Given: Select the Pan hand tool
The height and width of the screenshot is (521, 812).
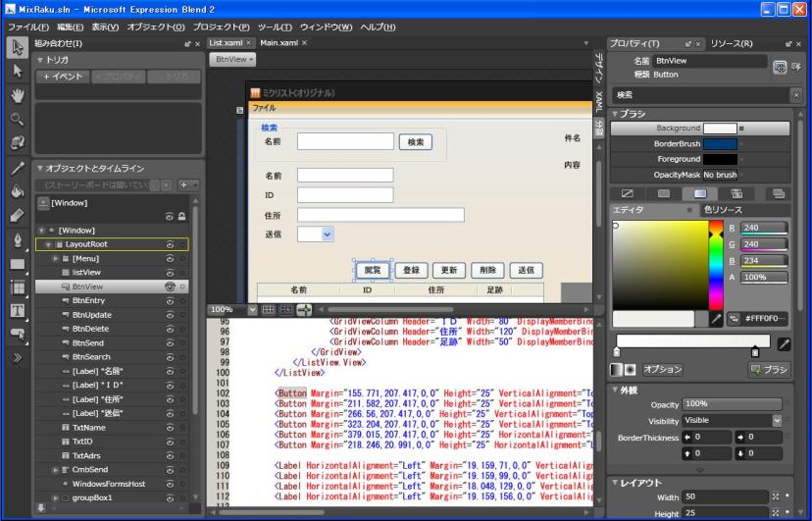Looking at the screenshot, I should (17, 95).
